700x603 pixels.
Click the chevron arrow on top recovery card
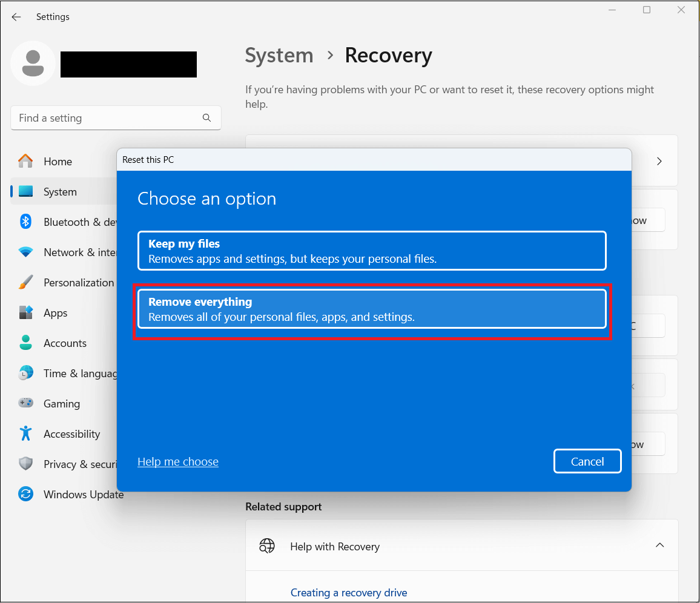(x=659, y=161)
